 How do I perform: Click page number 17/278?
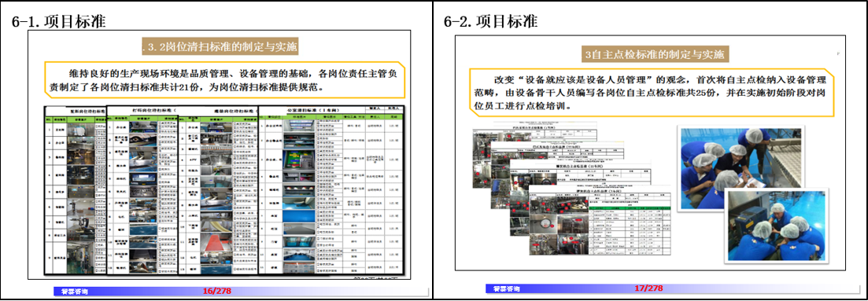[x=648, y=288]
